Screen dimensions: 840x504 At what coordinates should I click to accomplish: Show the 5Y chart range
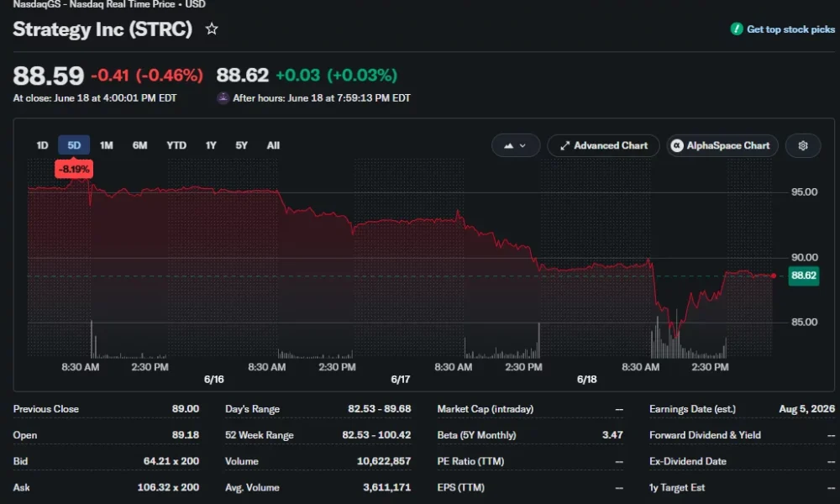coord(241,145)
